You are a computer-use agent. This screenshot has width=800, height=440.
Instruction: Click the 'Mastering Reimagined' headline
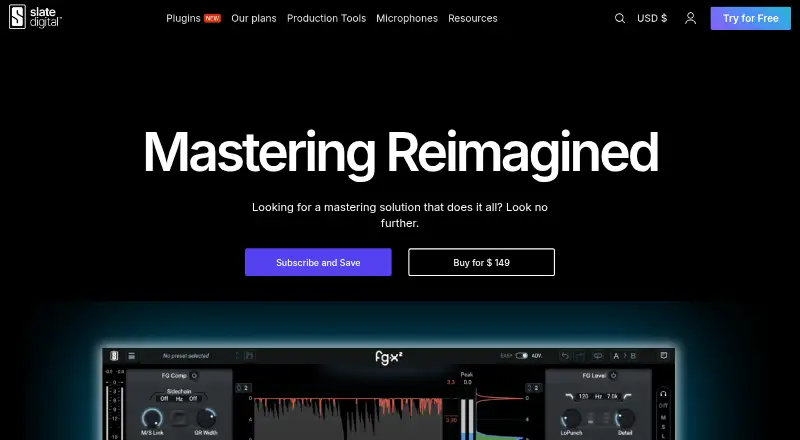[401, 153]
